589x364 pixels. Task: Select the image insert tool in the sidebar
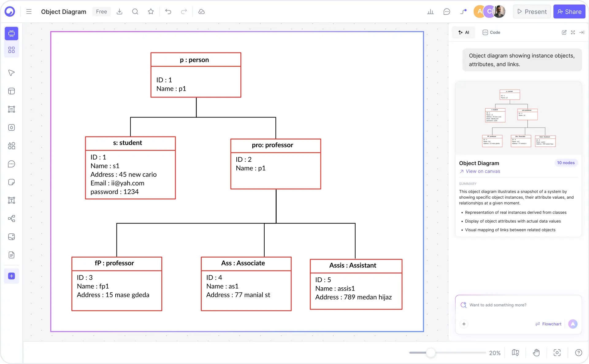point(11,237)
